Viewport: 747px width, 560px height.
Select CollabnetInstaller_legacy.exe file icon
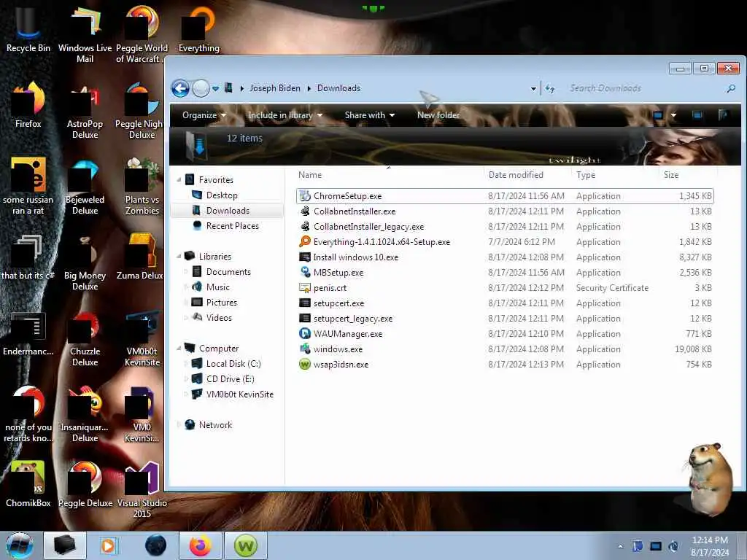(x=304, y=226)
